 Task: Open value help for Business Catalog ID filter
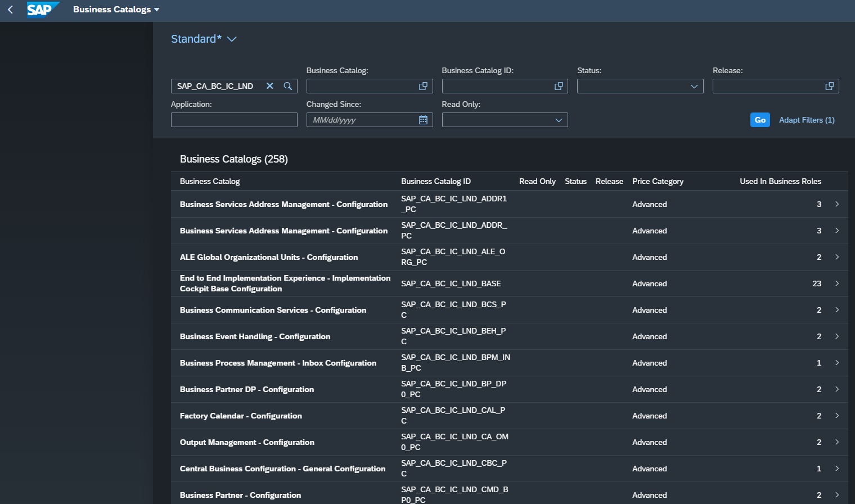[559, 86]
